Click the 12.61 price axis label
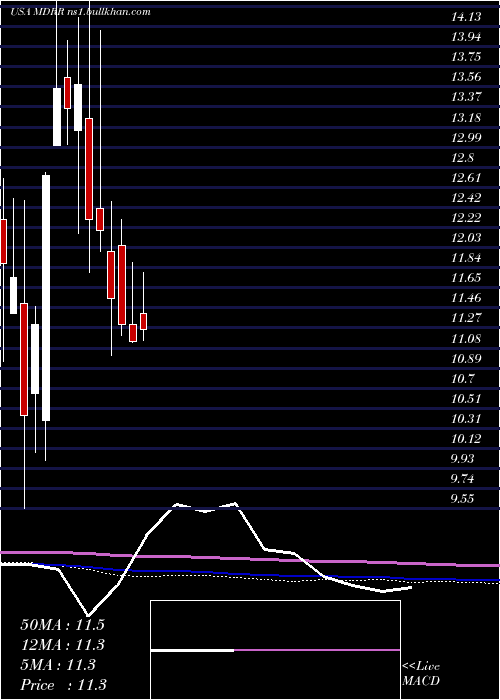 coord(466,178)
